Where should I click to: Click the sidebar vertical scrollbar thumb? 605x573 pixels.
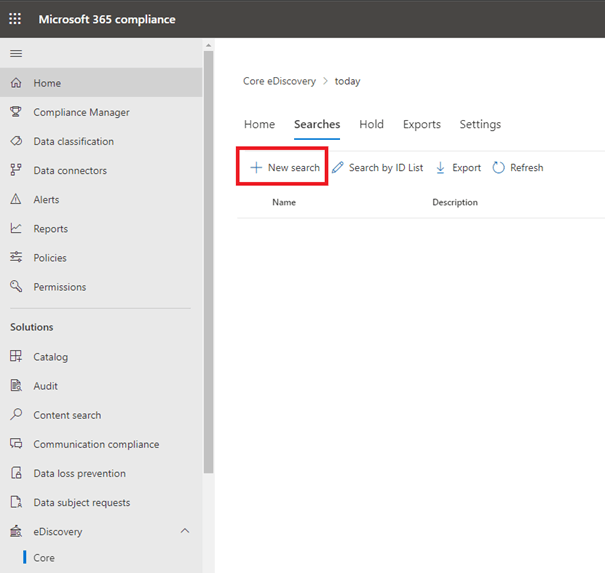coord(208,262)
